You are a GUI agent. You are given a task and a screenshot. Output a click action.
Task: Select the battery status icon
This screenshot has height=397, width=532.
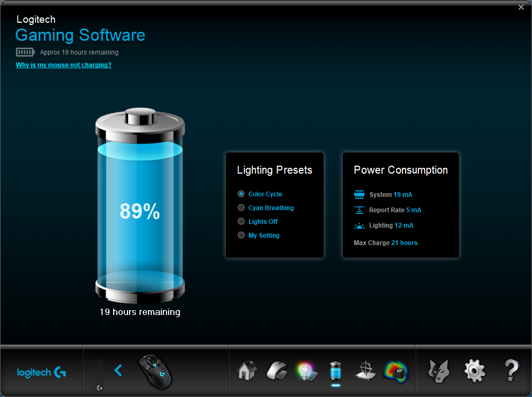pos(336,371)
